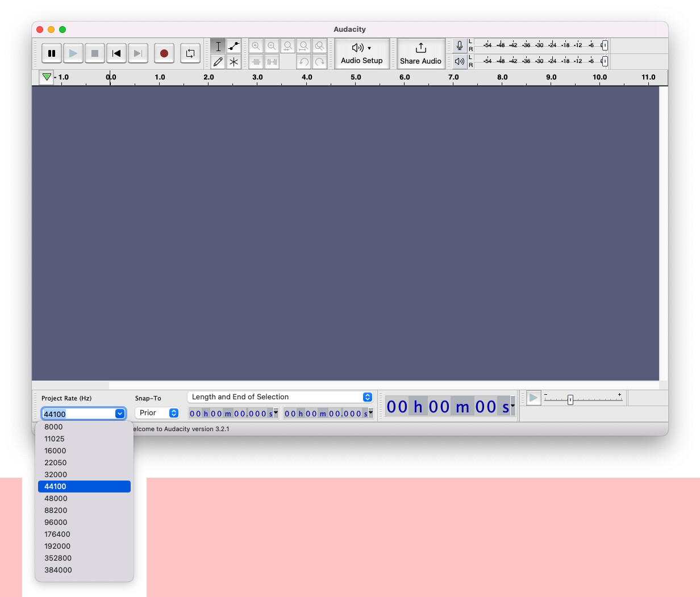Adjust the playback speed slider thumb
Viewport: 700px width, 597px height.
[570, 399]
